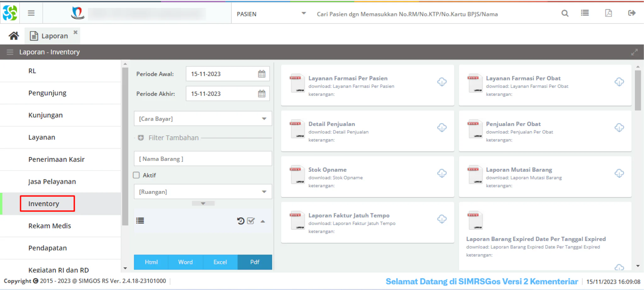Open the Cara Bayar dropdown
This screenshot has width=644, height=290.
tap(203, 119)
